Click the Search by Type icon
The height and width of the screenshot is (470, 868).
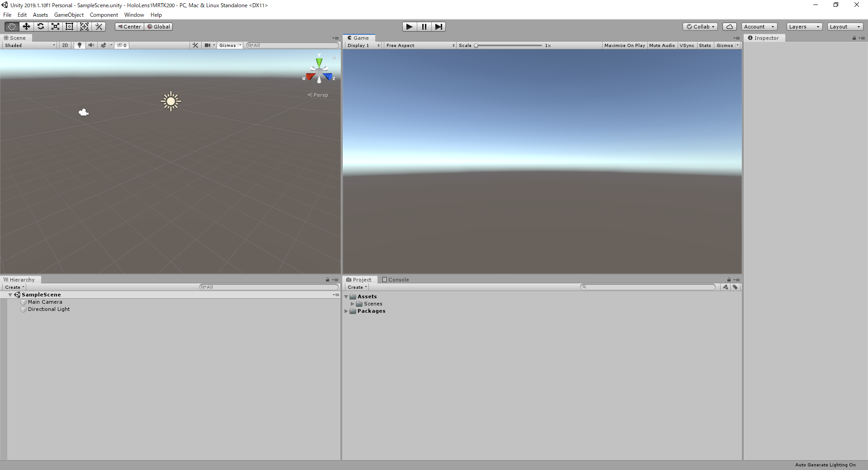click(726, 287)
